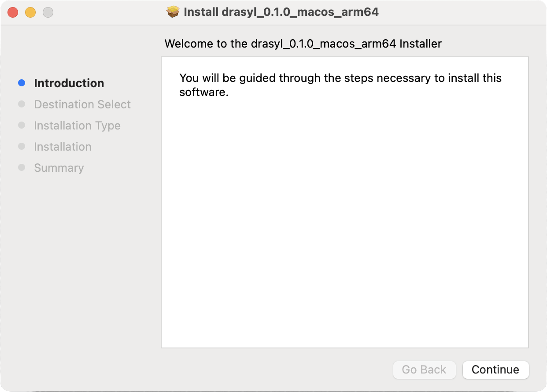Minimize the installer with the yellow button
Image resolution: width=547 pixels, height=392 pixels.
30,12
